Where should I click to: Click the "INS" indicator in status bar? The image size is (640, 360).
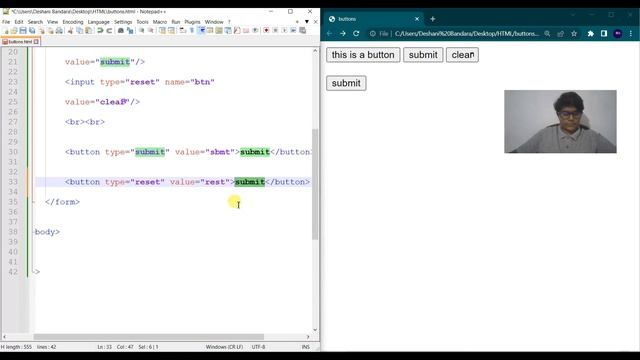point(305,347)
